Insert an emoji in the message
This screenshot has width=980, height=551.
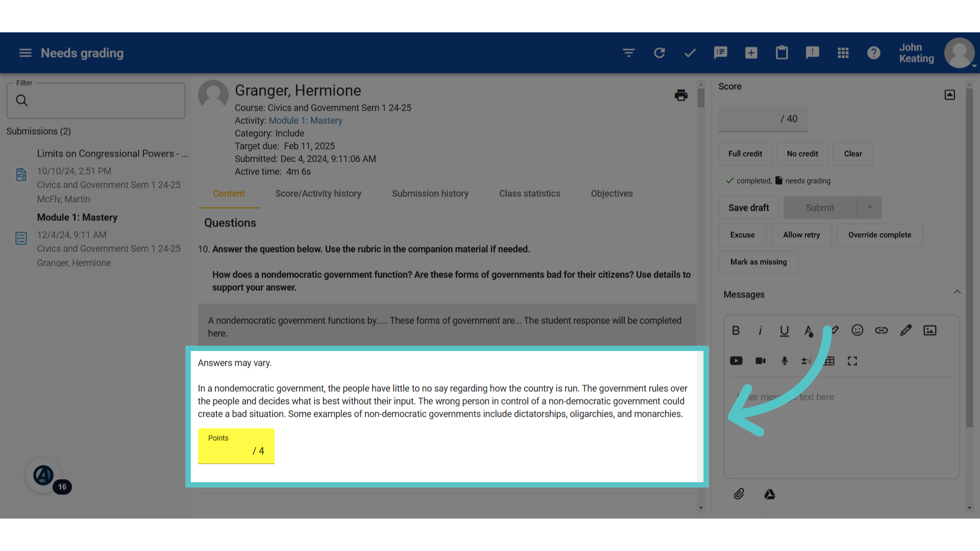(x=857, y=331)
